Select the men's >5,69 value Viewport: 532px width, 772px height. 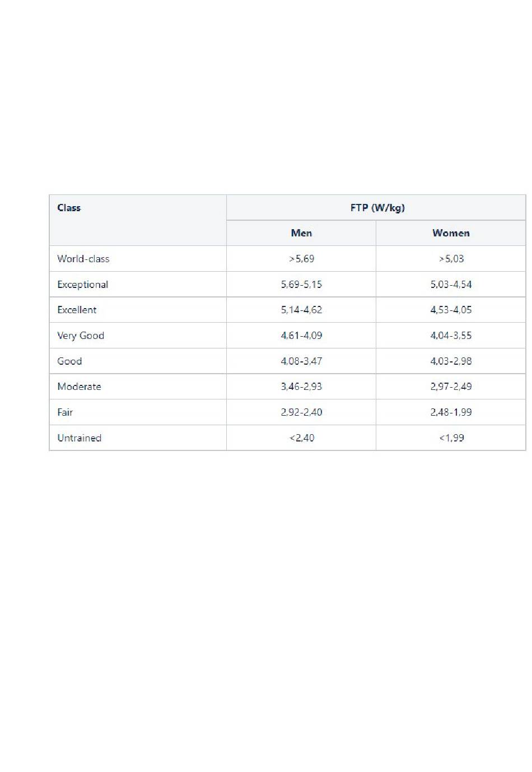[301, 259]
